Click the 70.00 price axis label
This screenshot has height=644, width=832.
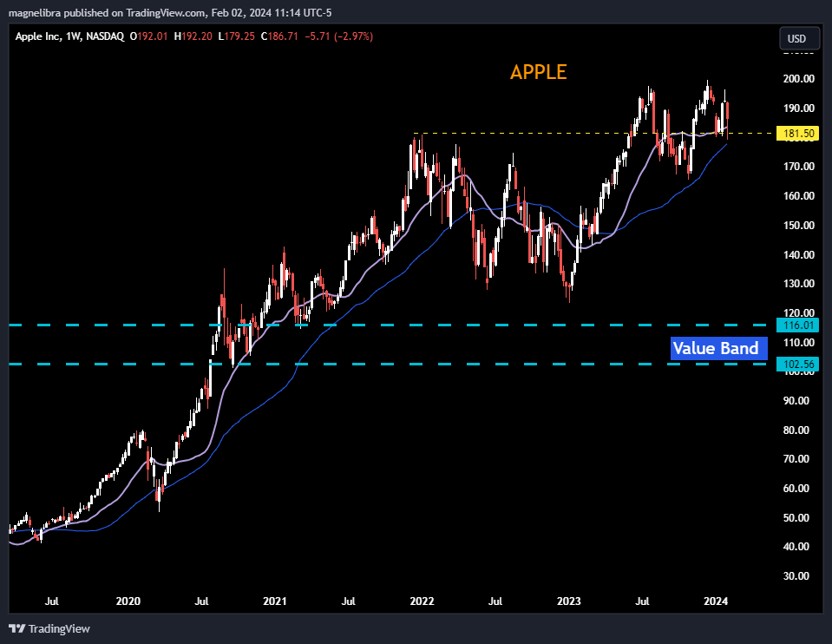(796, 459)
